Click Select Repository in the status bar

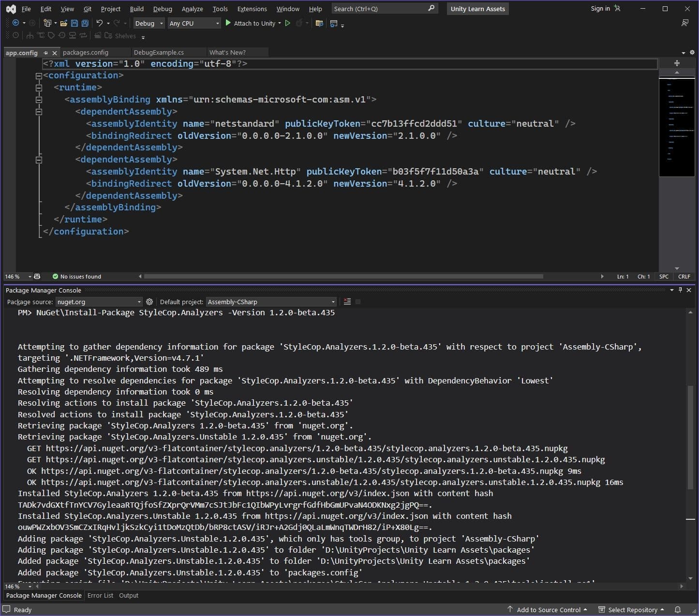click(x=632, y=609)
